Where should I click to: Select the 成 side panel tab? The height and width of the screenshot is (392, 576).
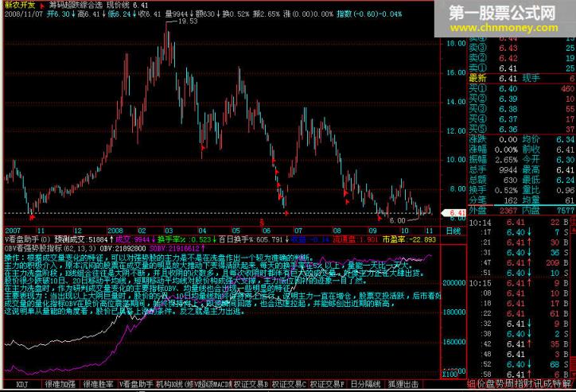547,384
